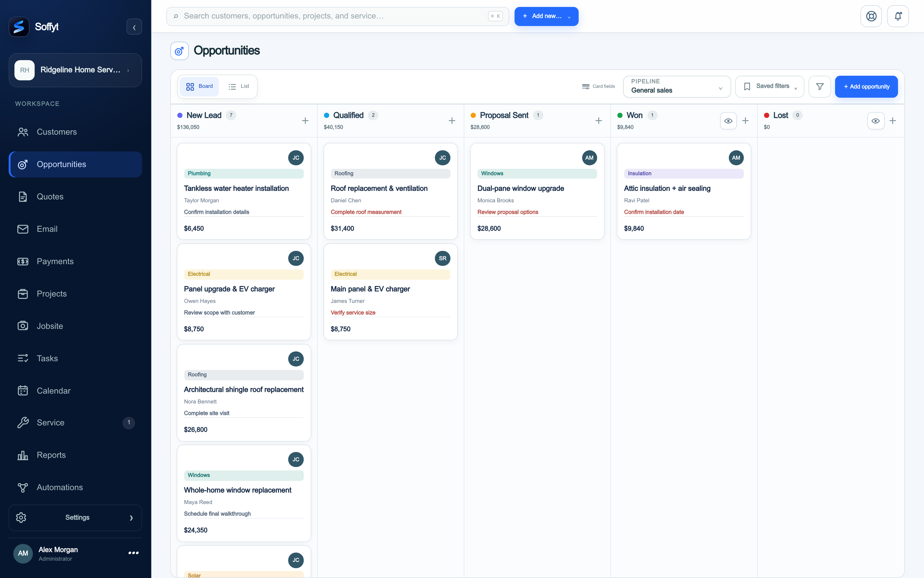924x578 pixels.
Task: Expand the Settings section
Action: coord(75,518)
